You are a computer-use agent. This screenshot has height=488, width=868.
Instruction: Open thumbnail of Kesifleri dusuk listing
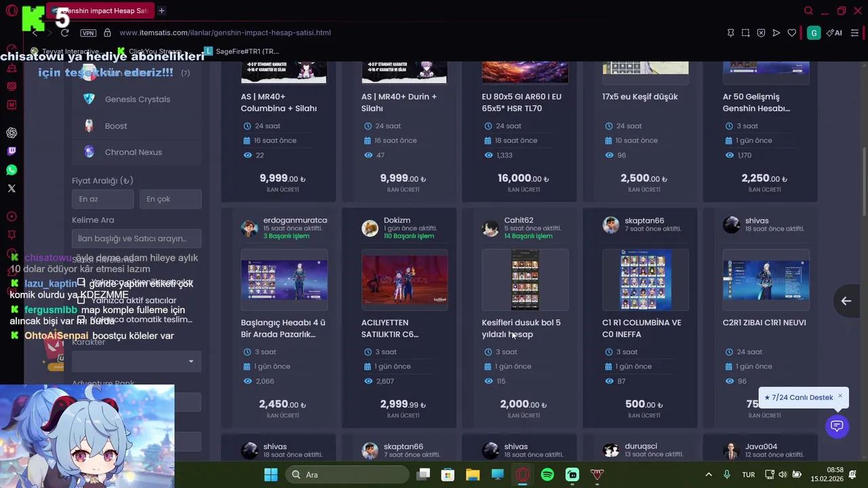(525, 280)
